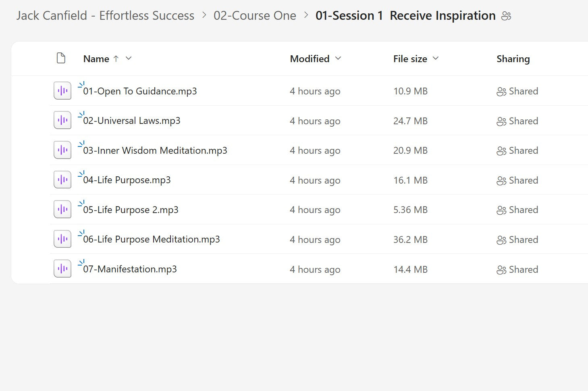Click the Sharing column header
The height and width of the screenshot is (391, 588).
(513, 59)
